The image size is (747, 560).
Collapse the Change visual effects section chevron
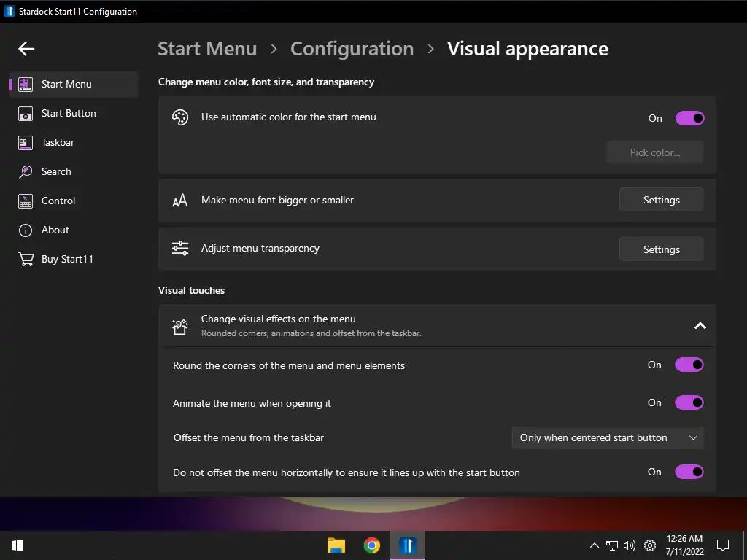click(x=700, y=326)
